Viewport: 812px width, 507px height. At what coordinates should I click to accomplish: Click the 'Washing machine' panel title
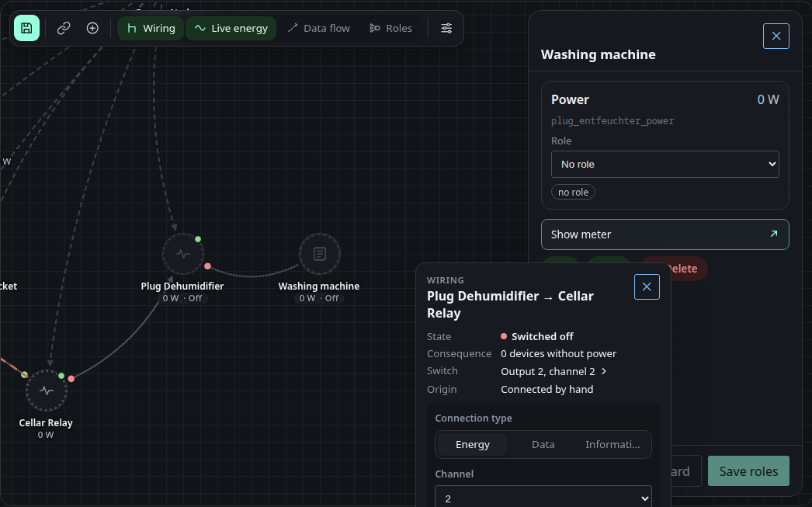[598, 54]
